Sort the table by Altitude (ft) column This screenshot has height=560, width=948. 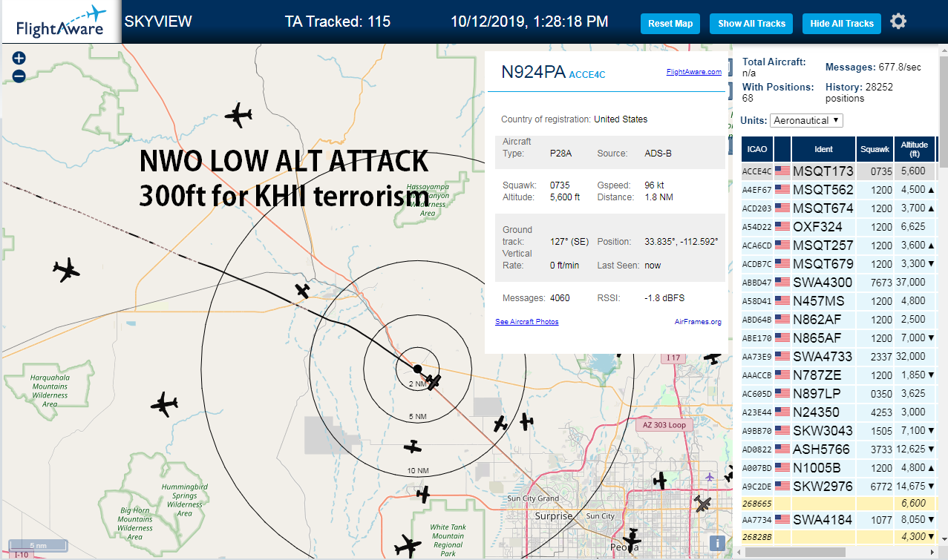point(915,149)
